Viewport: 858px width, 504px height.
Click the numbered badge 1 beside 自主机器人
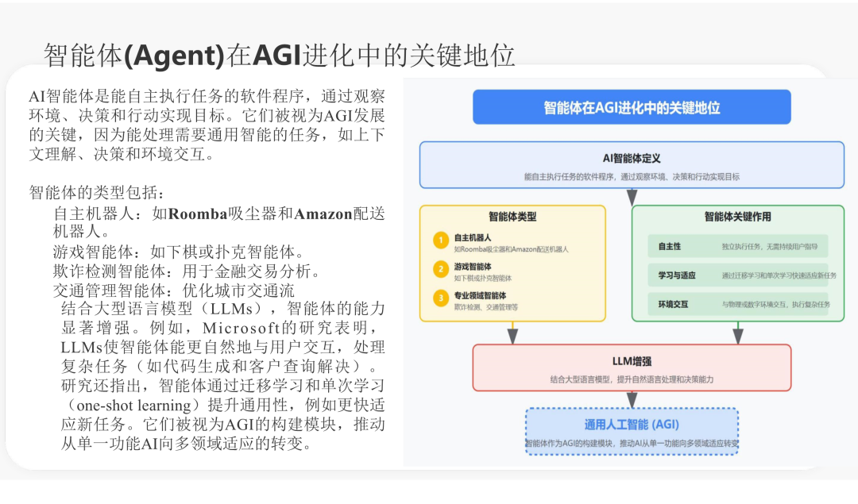439,239
